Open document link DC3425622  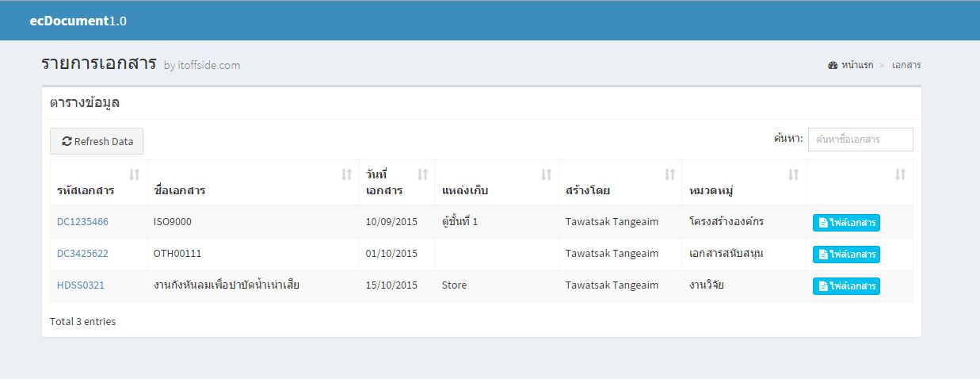(82, 254)
